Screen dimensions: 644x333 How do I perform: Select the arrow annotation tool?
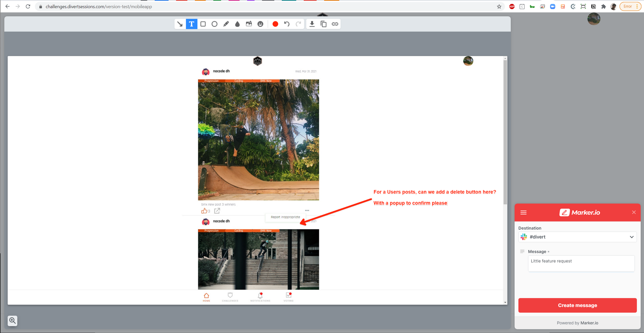(180, 24)
